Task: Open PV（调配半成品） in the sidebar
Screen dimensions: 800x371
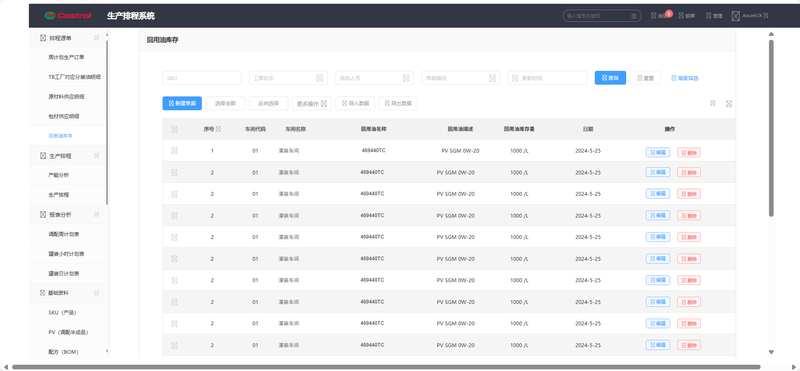Action: click(x=68, y=332)
